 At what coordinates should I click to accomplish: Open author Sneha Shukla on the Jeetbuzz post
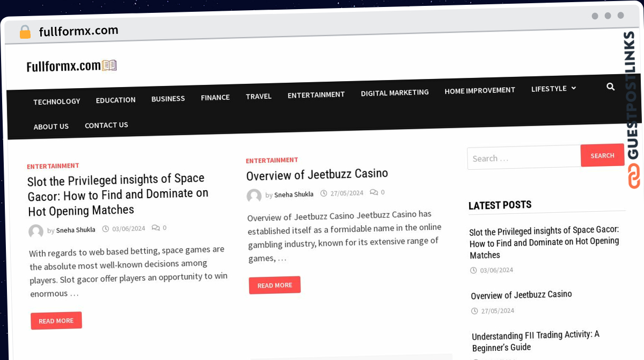click(294, 195)
